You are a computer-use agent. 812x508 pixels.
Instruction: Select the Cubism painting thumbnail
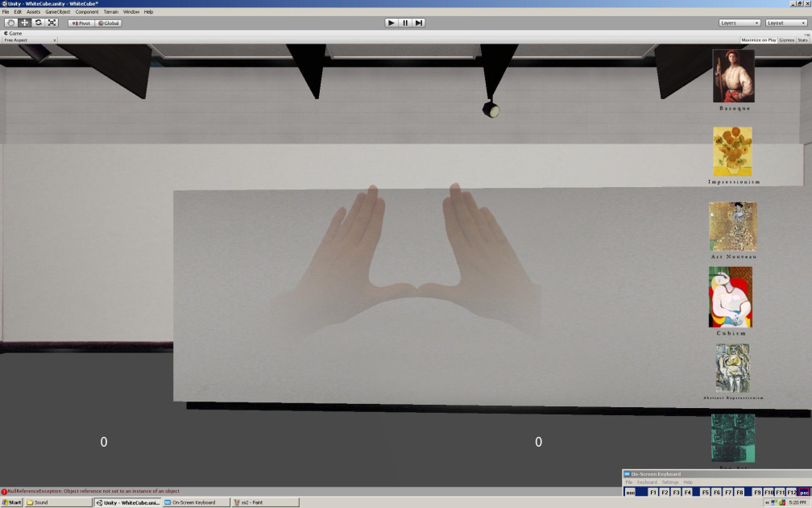tap(731, 297)
